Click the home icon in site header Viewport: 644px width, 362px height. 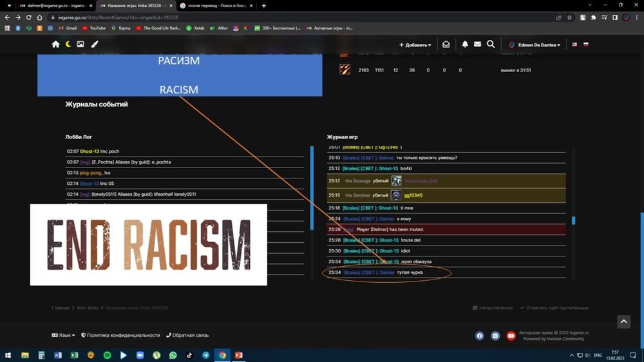coord(55,44)
